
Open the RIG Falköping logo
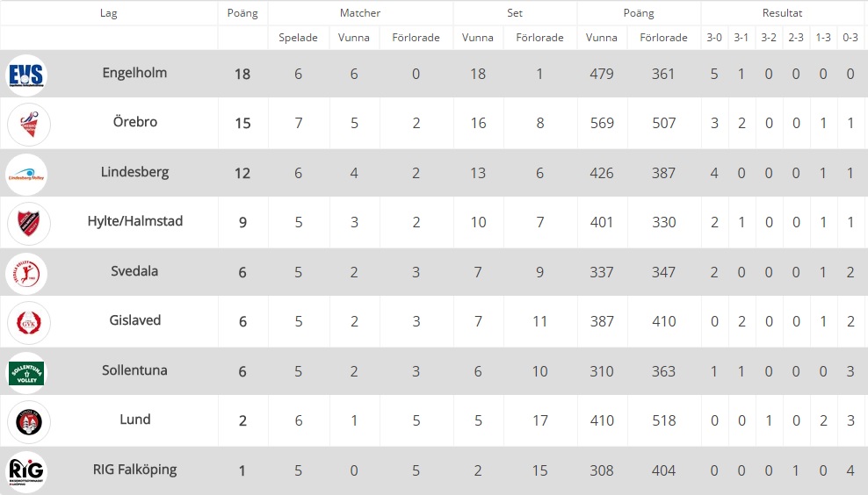pyautogui.click(x=26, y=471)
